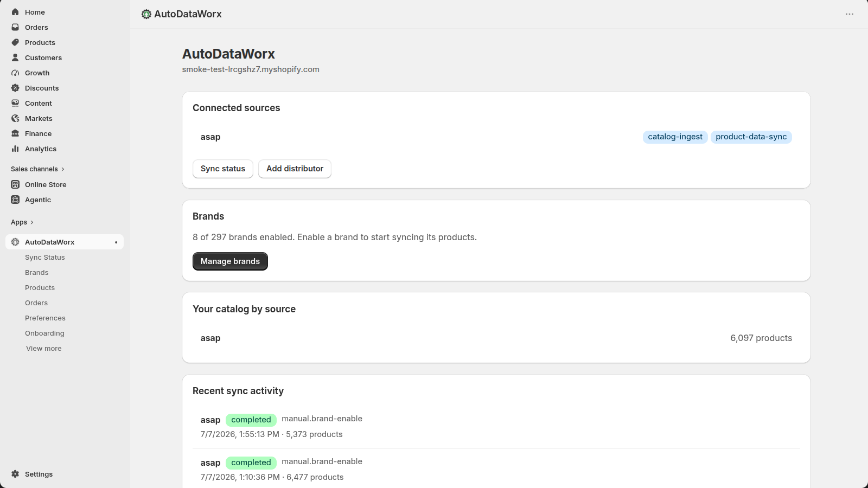
Task: Open Content in main navigation
Action: 39,103
